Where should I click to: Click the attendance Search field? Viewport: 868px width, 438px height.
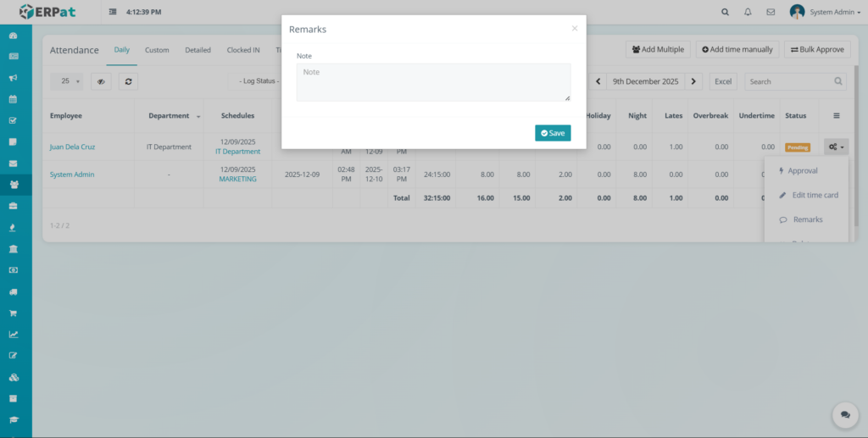point(795,81)
